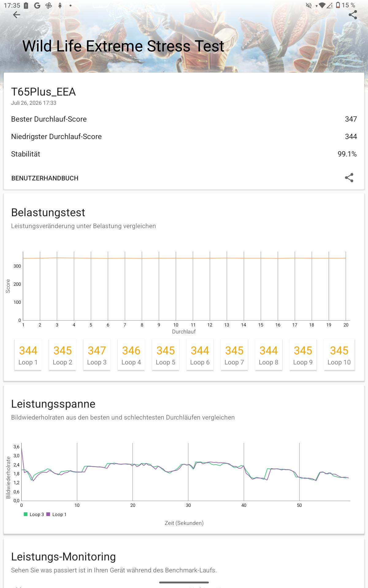Tap the green Loop 3 legend swatch
This screenshot has width=368, height=588.
(26, 514)
